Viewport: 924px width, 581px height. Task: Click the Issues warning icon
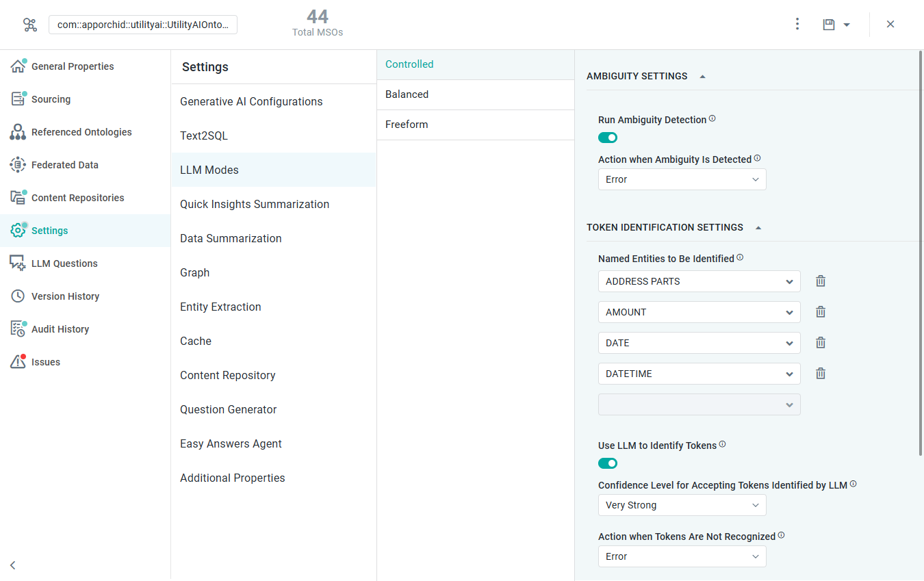[x=18, y=362]
